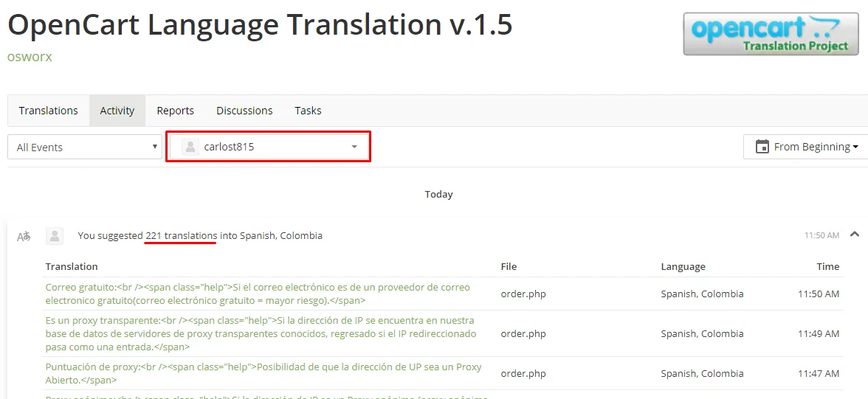
Task: Click the user avatar in the carlost815 filter
Action: [190, 147]
